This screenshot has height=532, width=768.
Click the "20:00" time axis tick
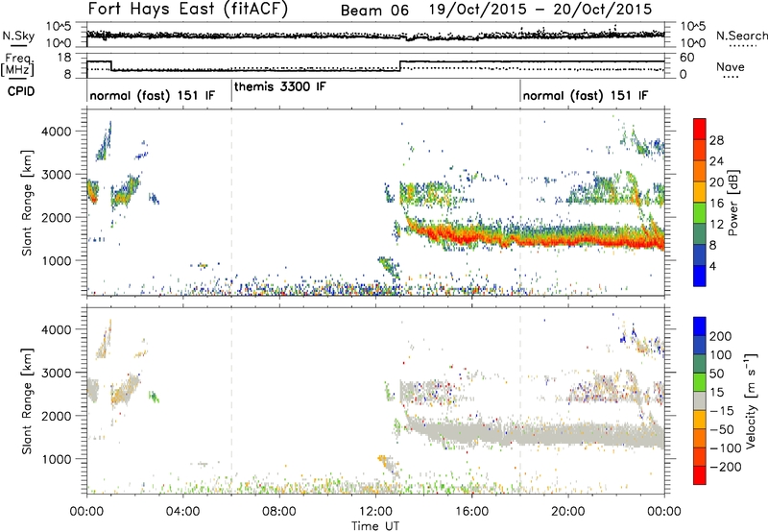tap(568, 512)
